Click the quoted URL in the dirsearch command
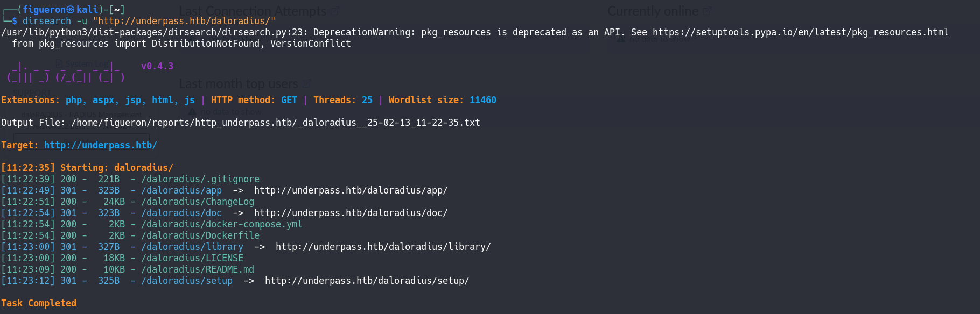This screenshot has width=980, height=314. coord(184,21)
